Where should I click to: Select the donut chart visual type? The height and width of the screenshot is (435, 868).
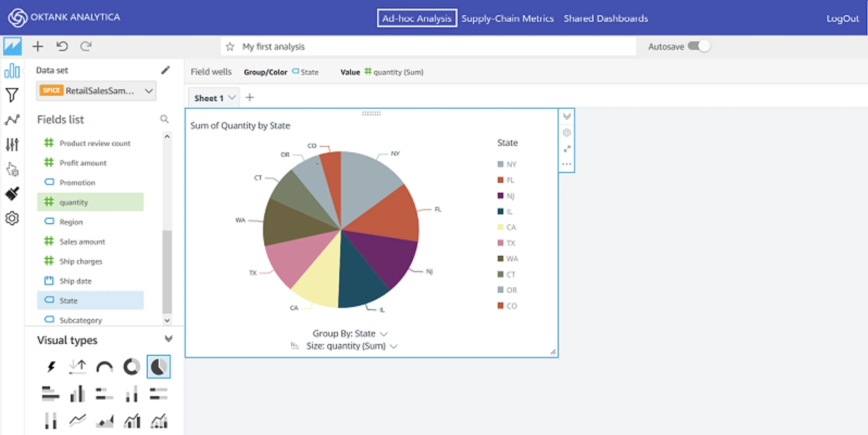coord(132,367)
